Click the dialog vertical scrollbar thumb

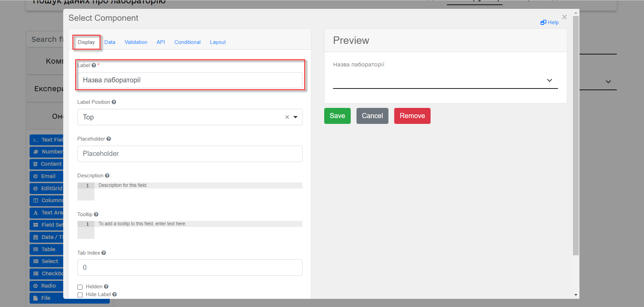point(576,136)
